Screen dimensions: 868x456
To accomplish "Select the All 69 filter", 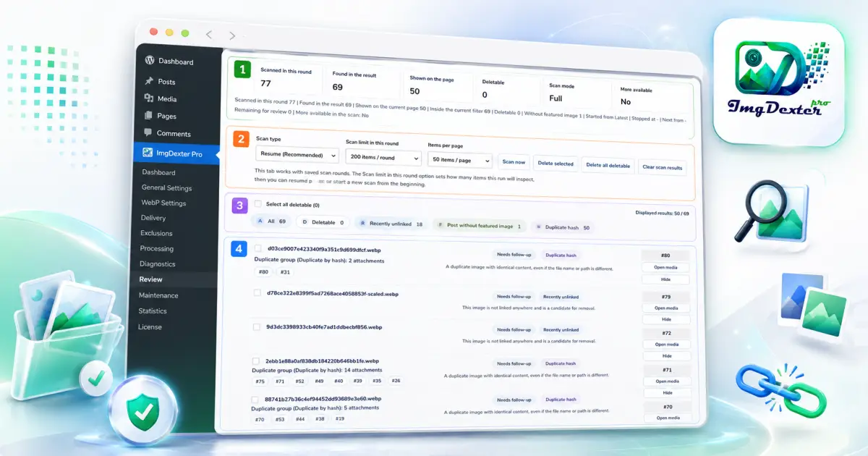I will [271, 221].
